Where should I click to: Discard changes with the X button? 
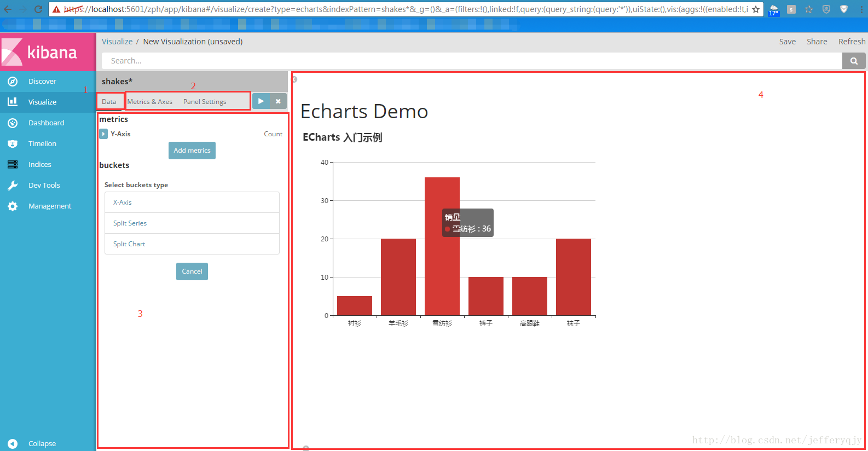tap(278, 101)
